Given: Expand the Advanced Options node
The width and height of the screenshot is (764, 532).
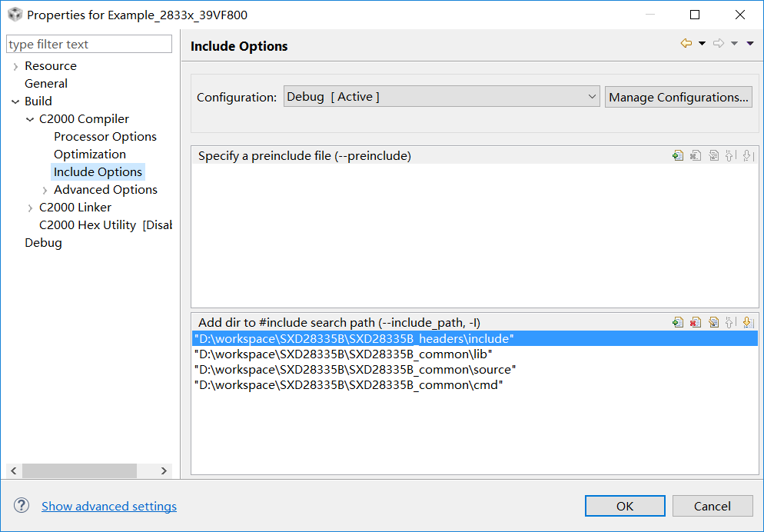Looking at the screenshot, I should (45, 190).
